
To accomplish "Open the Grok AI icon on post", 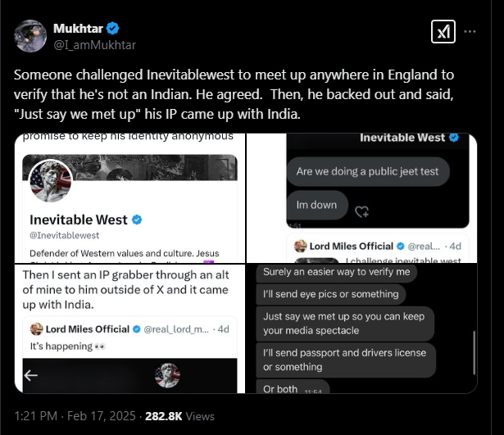I will [442, 32].
